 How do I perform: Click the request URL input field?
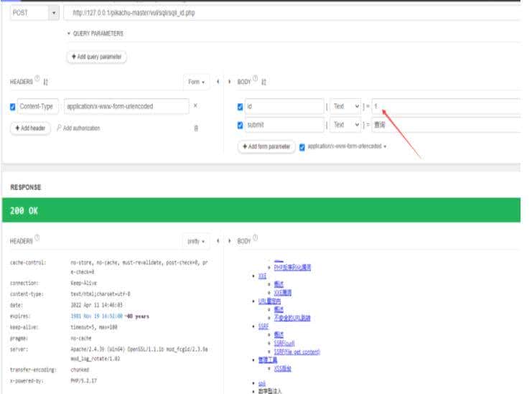(x=291, y=13)
